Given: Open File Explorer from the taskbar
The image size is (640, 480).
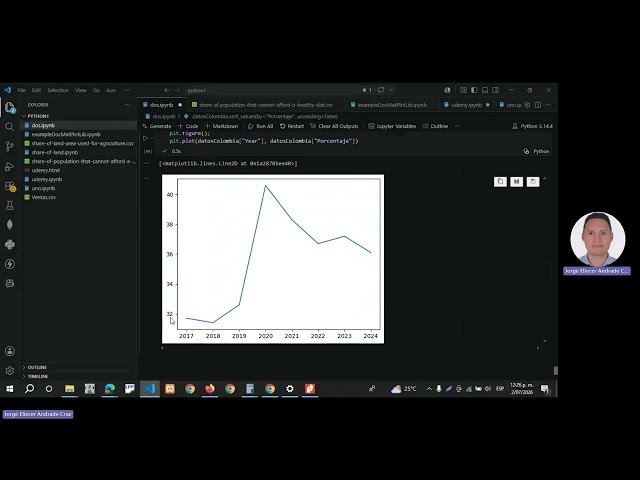Looking at the screenshot, I should coord(69,389).
